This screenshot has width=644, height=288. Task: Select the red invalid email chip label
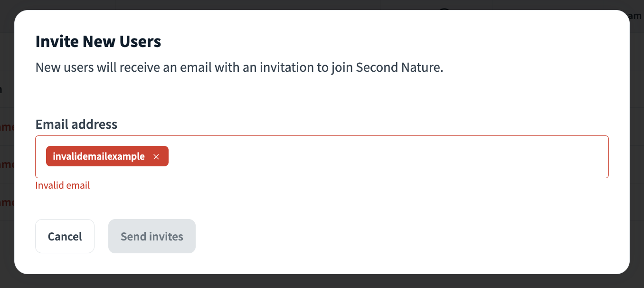point(99,156)
